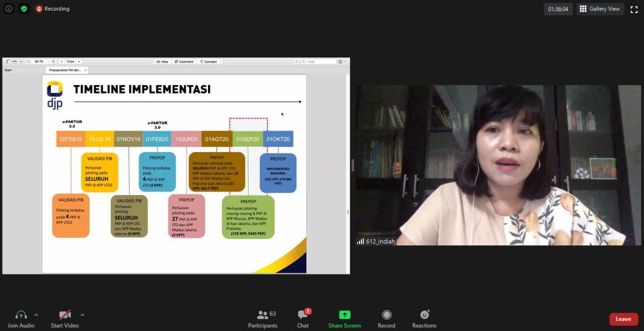The height and width of the screenshot is (331, 644).
Task: Expand the video options arrow beside Start Video
Action: coord(82,315)
